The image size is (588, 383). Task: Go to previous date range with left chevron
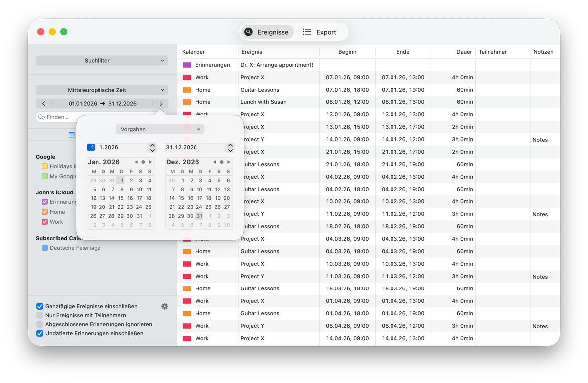[x=43, y=104]
